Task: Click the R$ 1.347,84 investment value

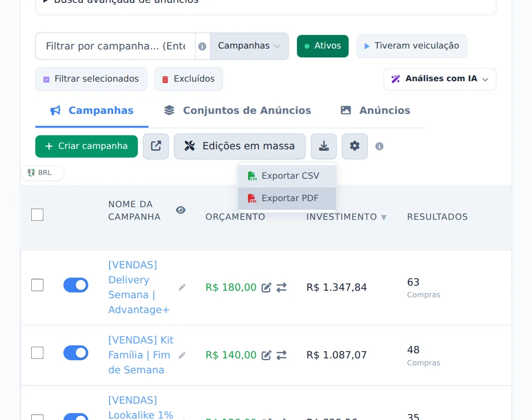Action: 337,287
